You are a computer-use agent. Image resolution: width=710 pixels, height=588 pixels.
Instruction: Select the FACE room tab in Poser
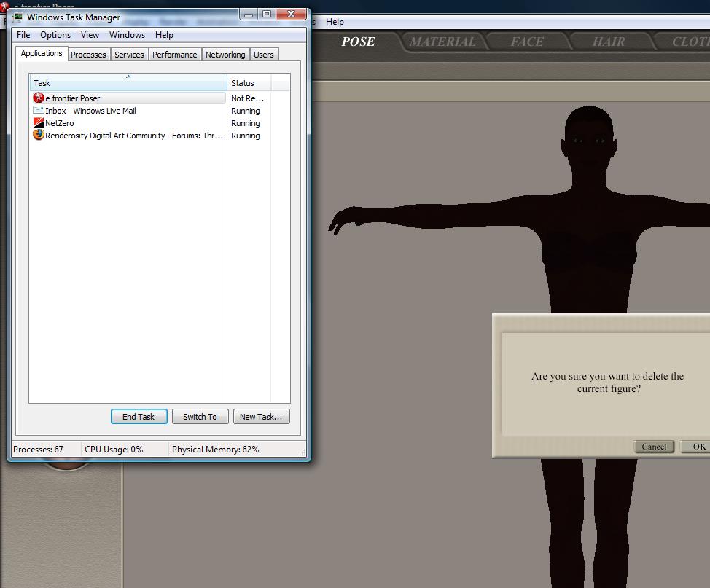coord(527,42)
